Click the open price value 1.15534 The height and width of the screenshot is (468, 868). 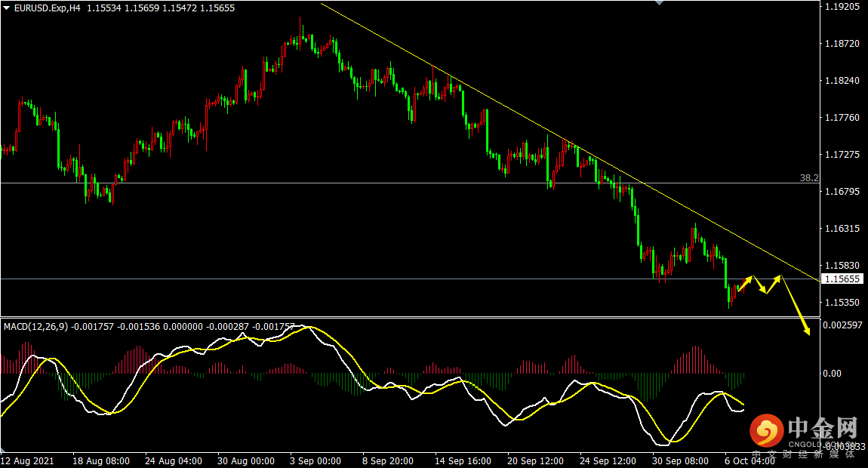point(104,8)
